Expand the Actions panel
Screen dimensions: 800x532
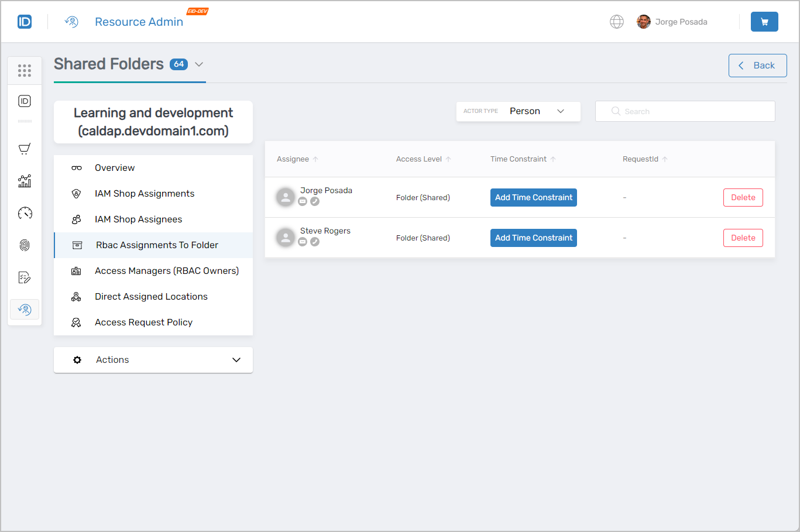(153, 360)
